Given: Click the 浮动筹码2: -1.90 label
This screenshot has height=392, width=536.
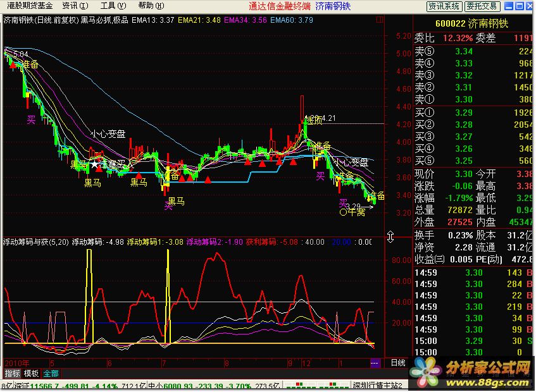Looking at the screenshot, I should pyautogui.click(x=215, y=242).
